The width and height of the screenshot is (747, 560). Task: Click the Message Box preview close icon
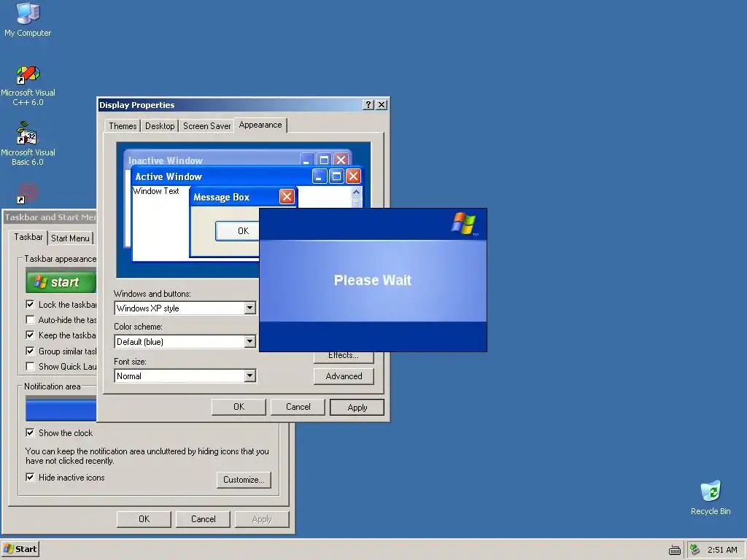(x=287, y=197)
